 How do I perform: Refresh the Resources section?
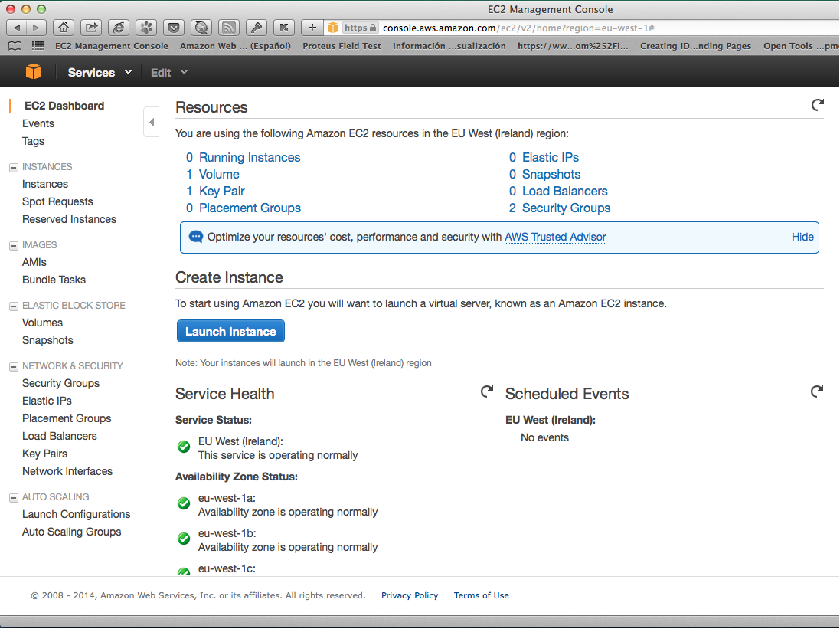(x=817, y=105)
